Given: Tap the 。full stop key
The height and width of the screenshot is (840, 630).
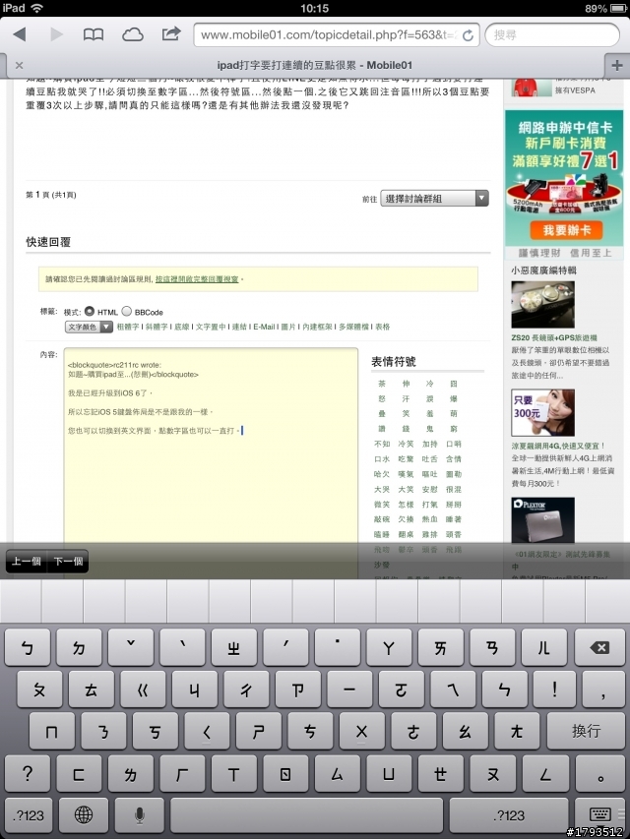Looking at the screenshot, I should (x=599, y=773).
